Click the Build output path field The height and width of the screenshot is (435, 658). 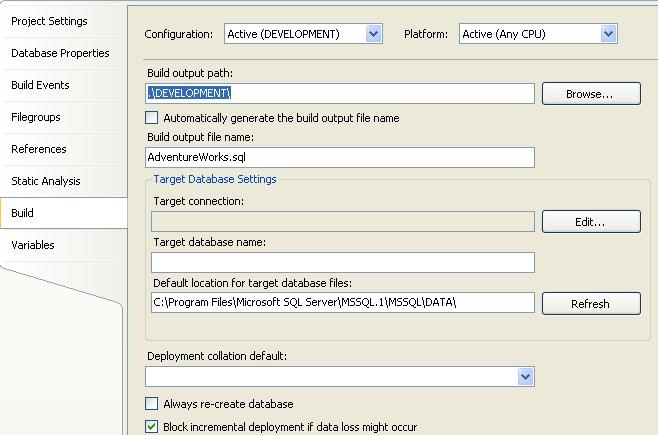click(340, 93)
